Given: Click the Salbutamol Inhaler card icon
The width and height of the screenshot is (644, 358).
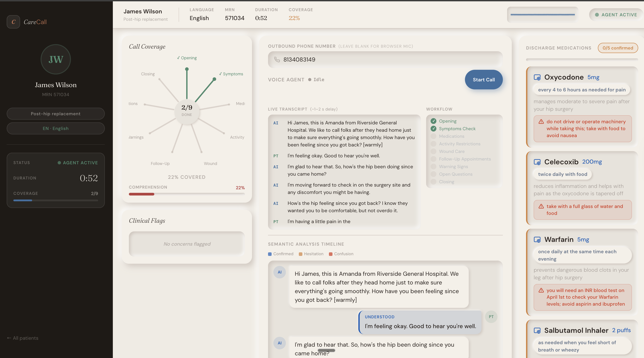Looking at the screenshot, I should coord(537,331).
